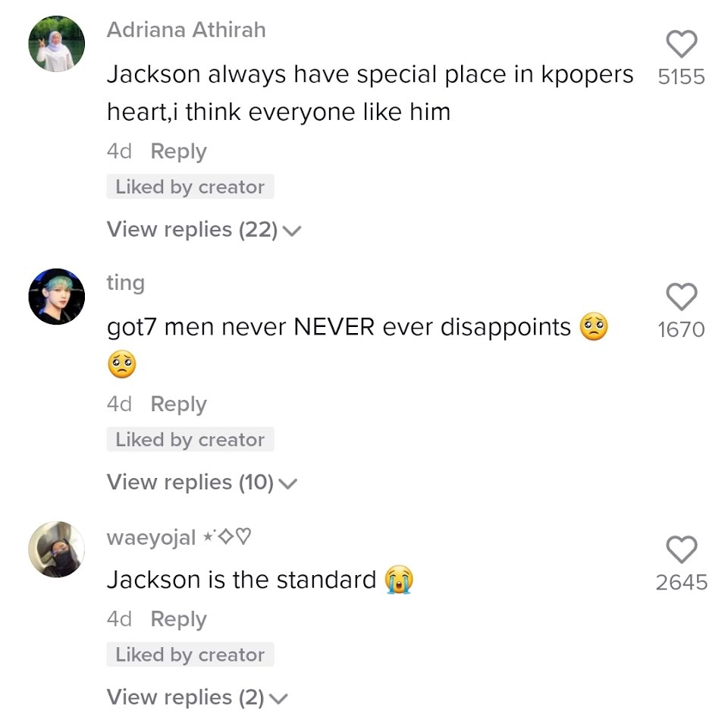This screenshot has width=728, height=720.
Task: Expand View replies (22)
Action: (204, 229)
